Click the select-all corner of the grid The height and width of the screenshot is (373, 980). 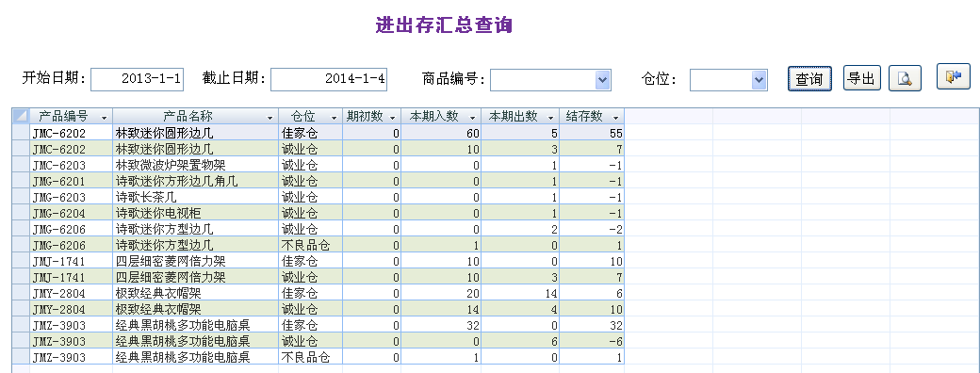point(21,116)
